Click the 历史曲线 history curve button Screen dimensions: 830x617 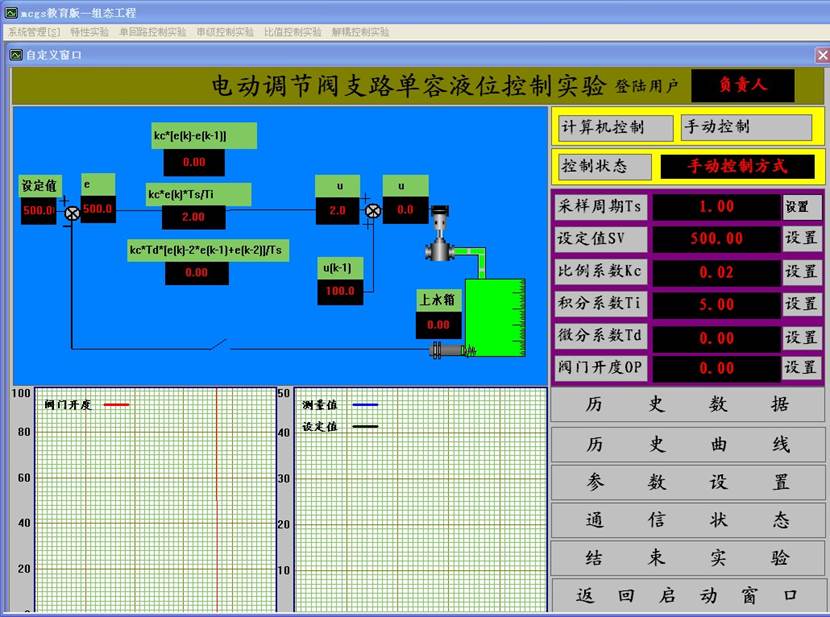[x=687, y=444]
